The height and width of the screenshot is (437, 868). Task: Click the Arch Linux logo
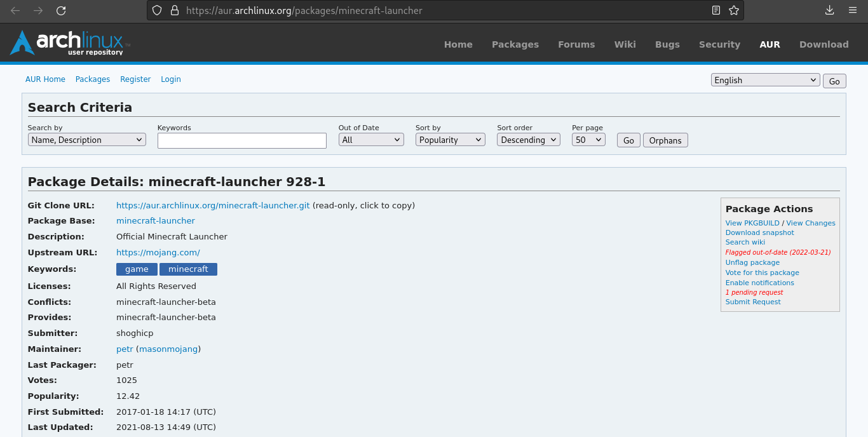tap(70, 43)
